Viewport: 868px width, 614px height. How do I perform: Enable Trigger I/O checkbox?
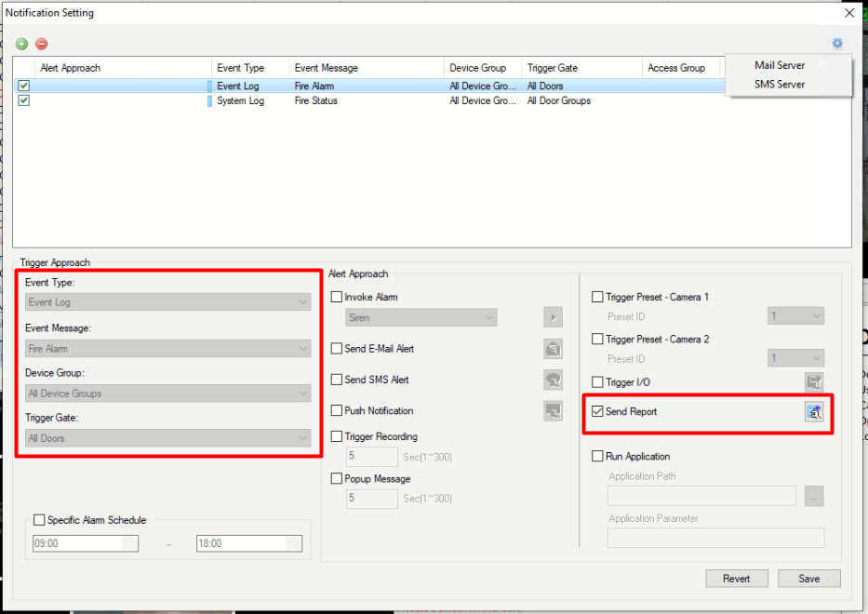(x=597, y=382)
